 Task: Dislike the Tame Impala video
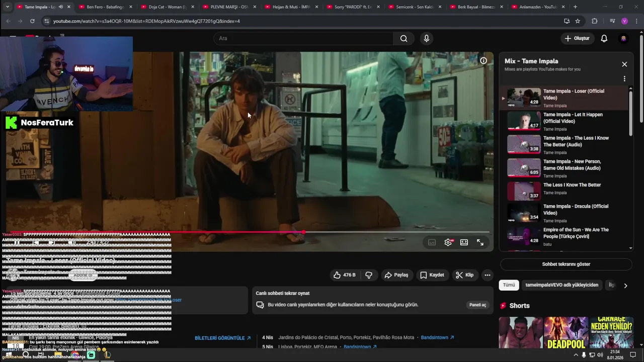pos(369,275)
